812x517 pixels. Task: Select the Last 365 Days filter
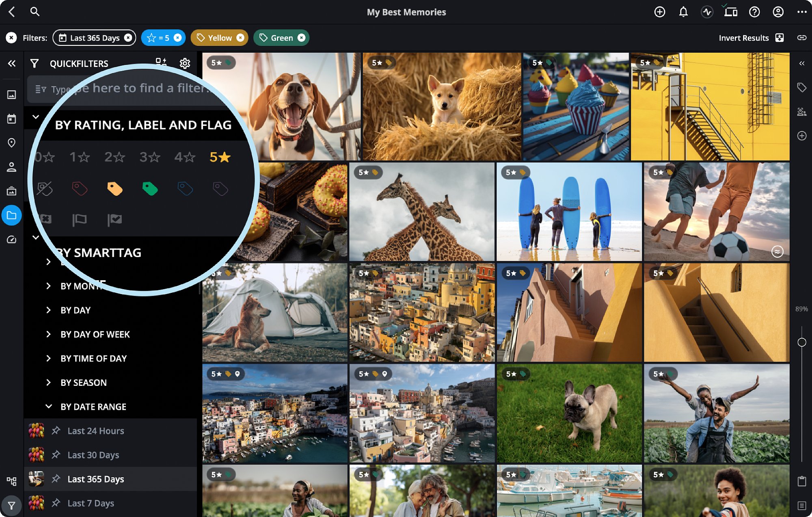coord(110,479)
